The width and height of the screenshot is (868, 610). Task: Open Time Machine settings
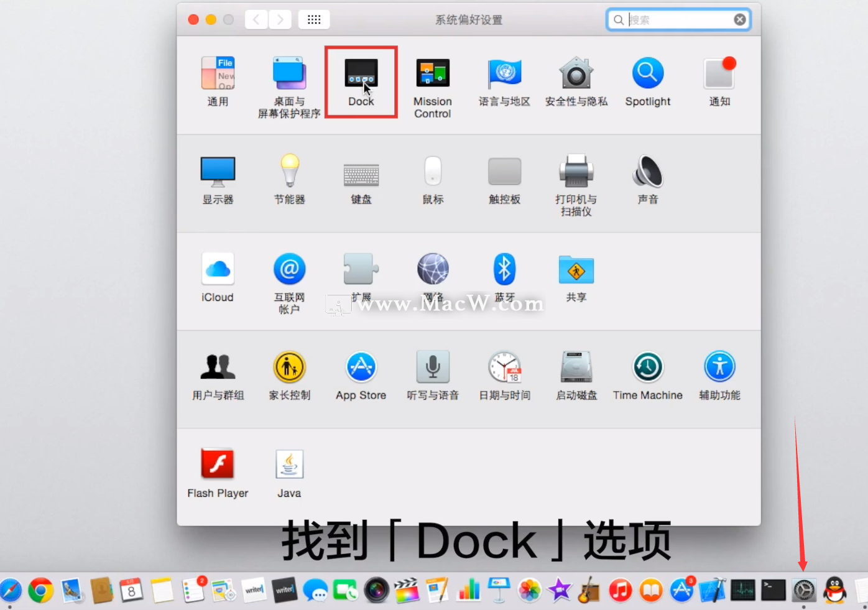coord(647,367)
